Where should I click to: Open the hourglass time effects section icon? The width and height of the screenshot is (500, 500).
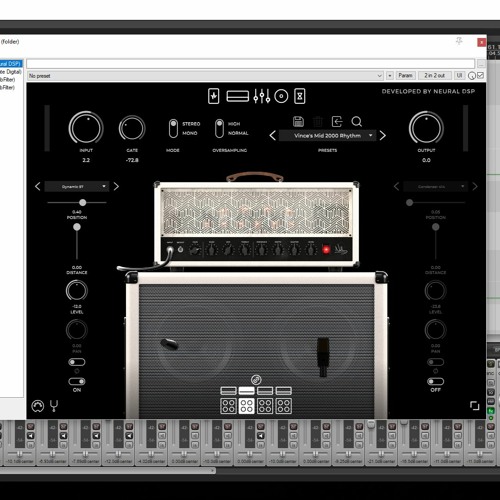(x=299, y=96)
